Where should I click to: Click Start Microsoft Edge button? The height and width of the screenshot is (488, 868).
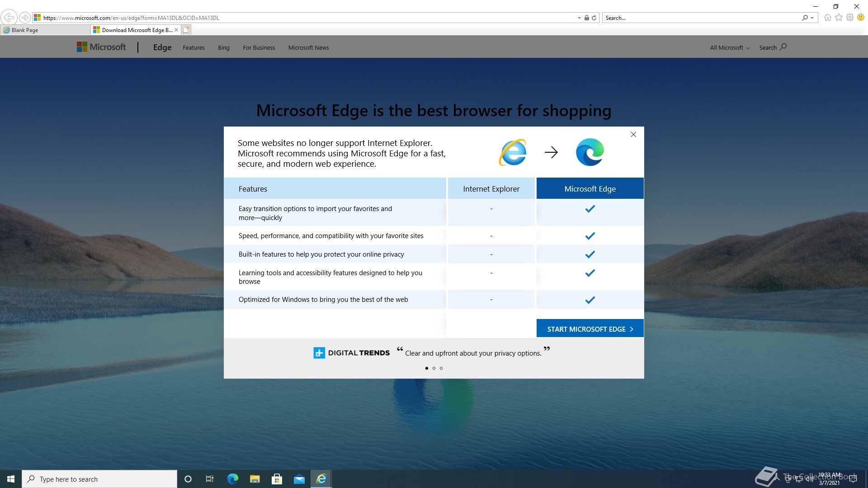[x=590, y=329]
